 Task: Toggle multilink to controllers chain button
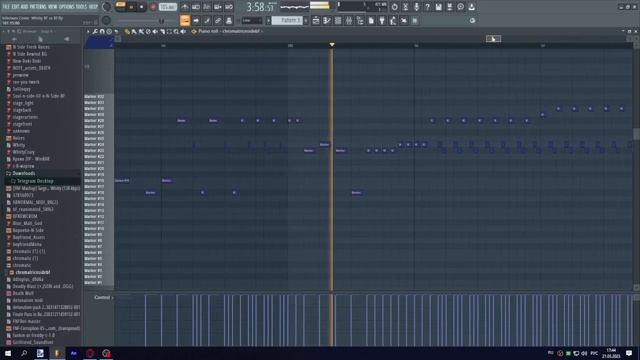tap(218, 20)
